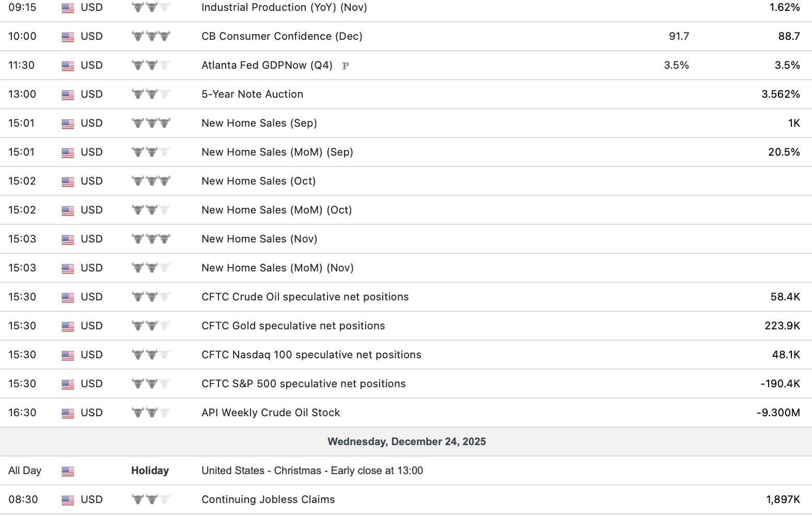
Task: Click importance bulls on 5-Year Note Auction row
Action: click(151, 94)
